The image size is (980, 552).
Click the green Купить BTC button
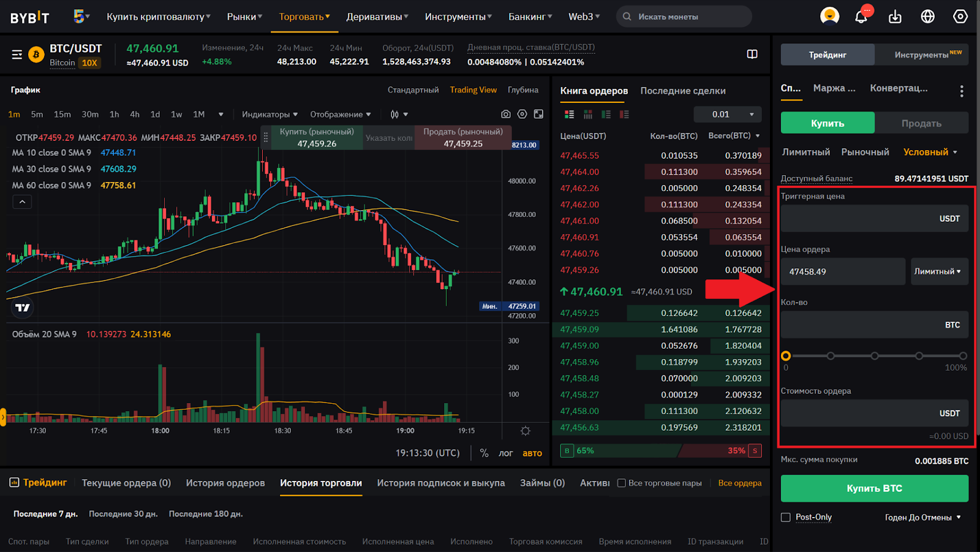(874, 488)
